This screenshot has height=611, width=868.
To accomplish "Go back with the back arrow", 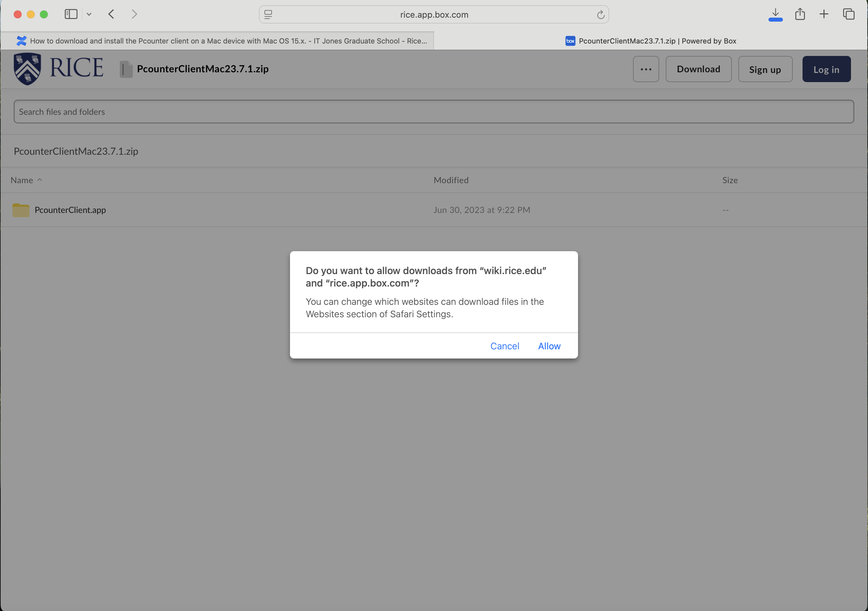I will 111,14.
